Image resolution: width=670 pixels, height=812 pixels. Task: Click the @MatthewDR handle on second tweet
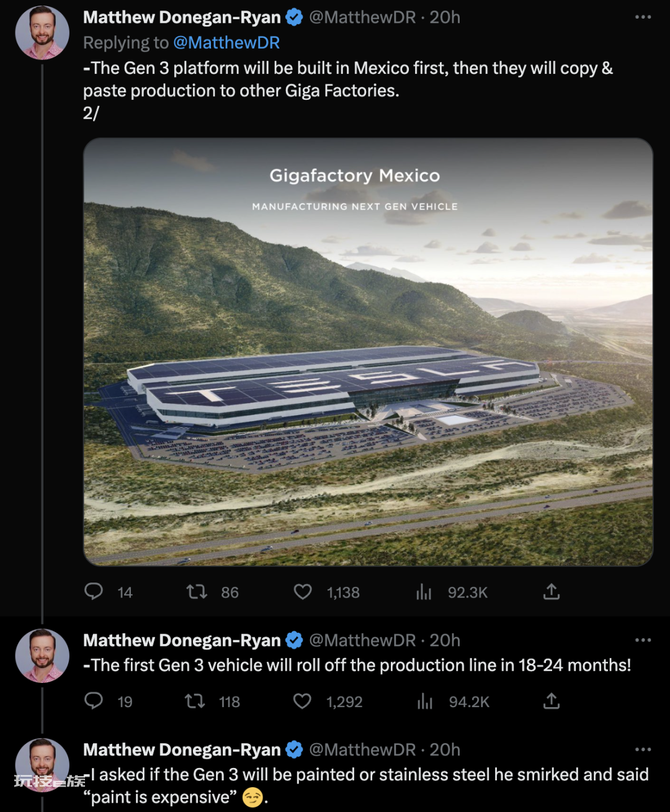tap(362, 640)
